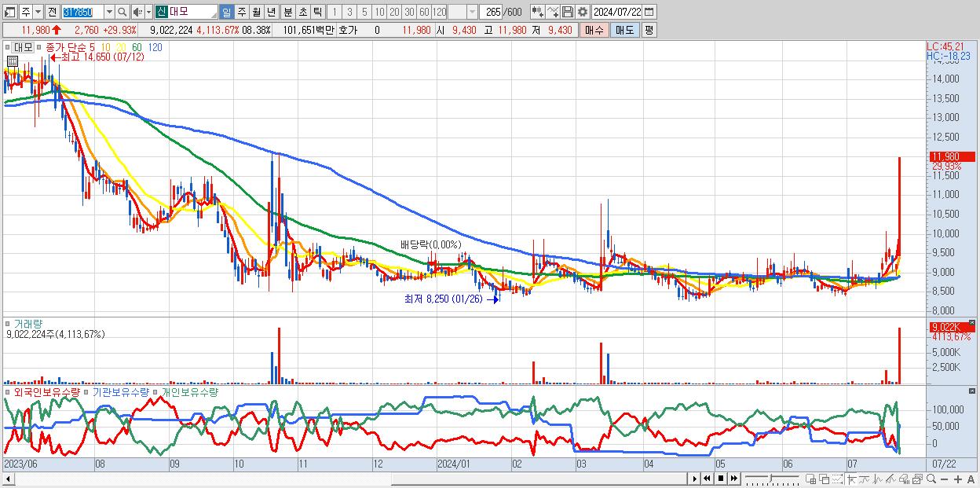Toggle the 대모 price legend marker
The image size is (980, 488).
7,47
